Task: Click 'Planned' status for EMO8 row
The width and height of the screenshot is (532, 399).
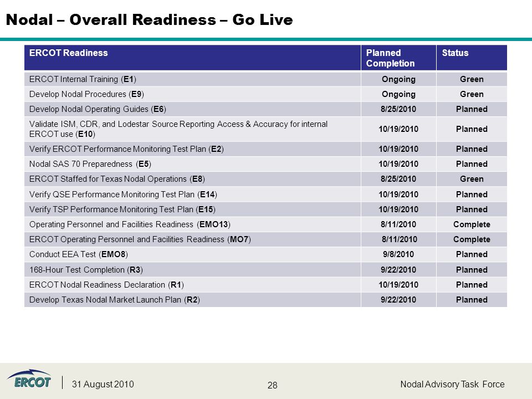Action: click(x=472, y=254)
